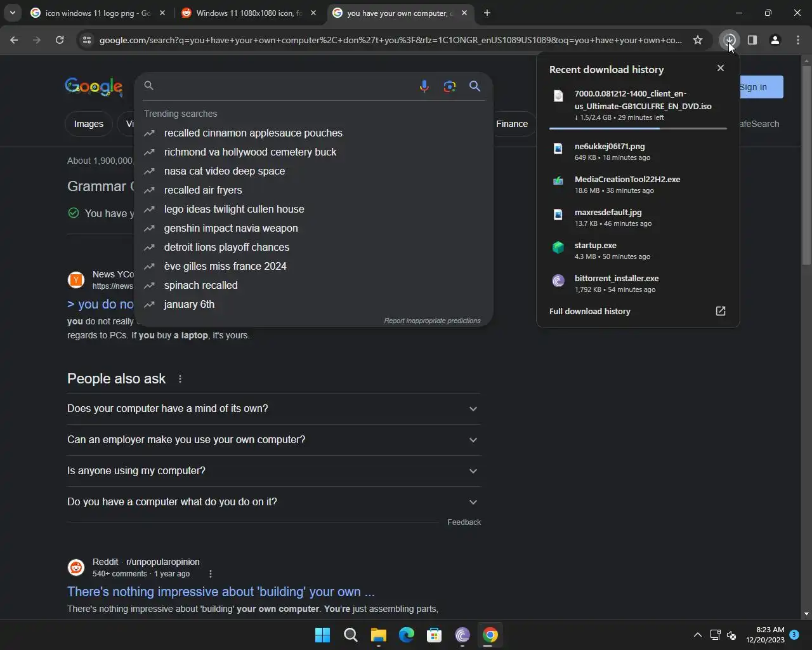Select 'genshin impact navia weapon' suggestion

pyautogui.click(x=313, y=229)
